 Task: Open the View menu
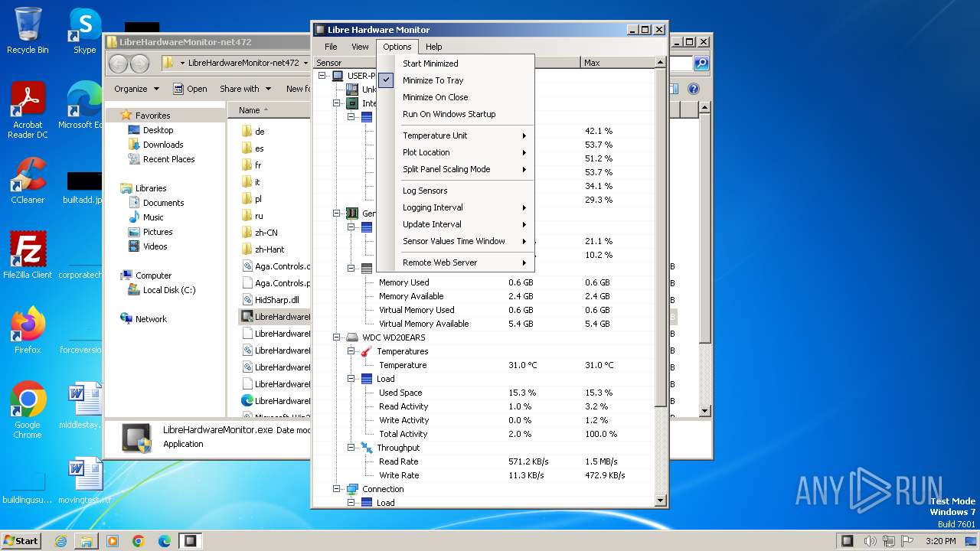(360, 47)
